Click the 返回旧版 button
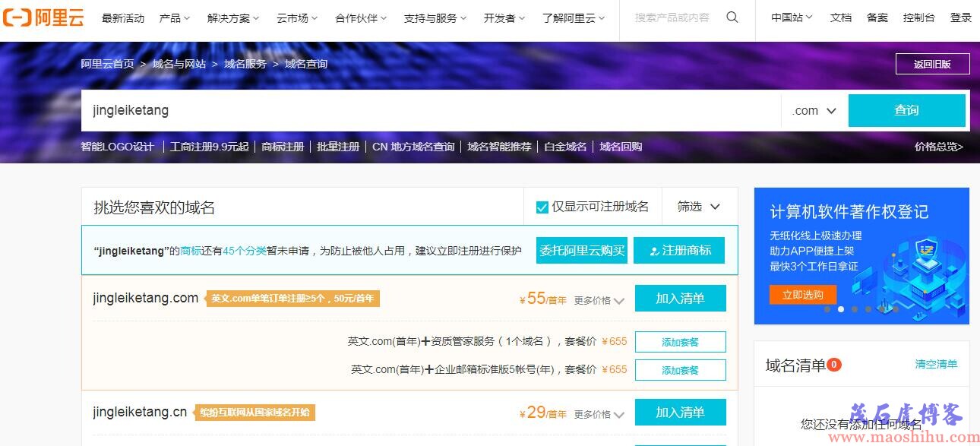This screenshot has height=446, width=980. (933, 64)
